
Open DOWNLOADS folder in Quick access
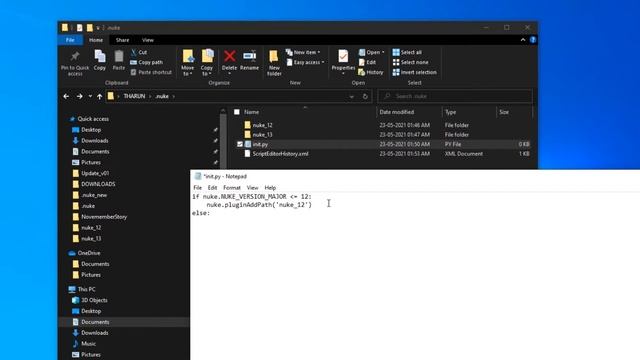coord(98,184)
